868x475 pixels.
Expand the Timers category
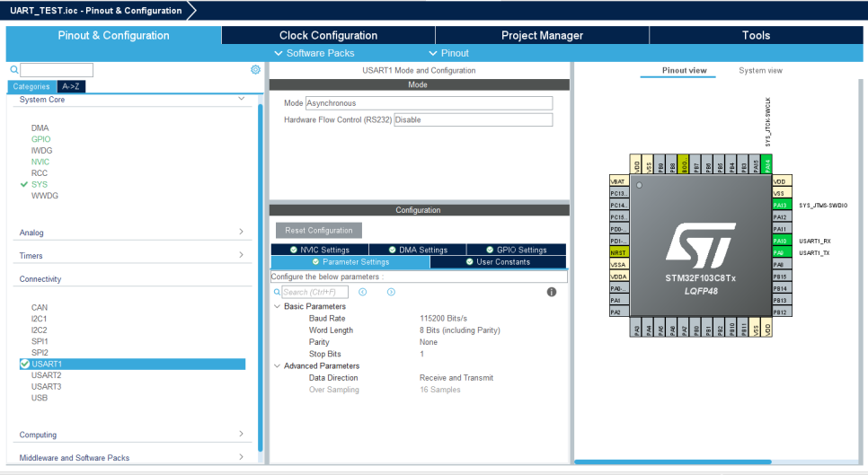click(x=242, y=255)
